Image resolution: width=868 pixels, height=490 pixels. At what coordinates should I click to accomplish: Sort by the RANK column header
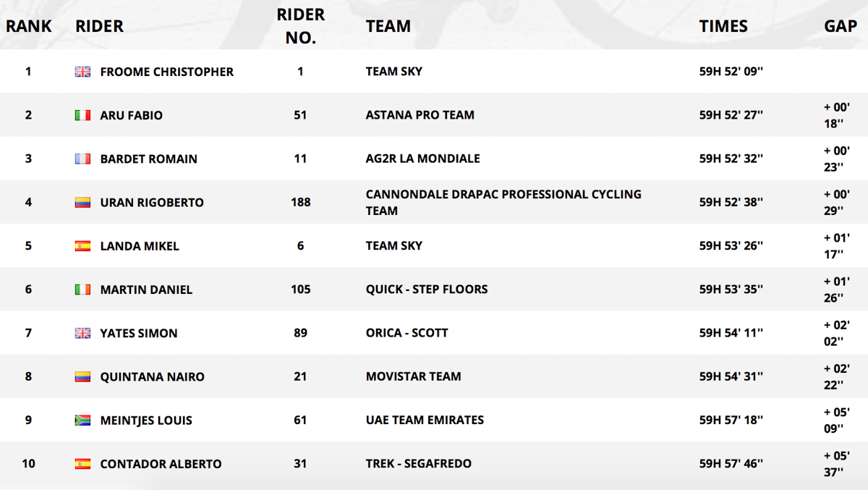(x=29, y=26)
